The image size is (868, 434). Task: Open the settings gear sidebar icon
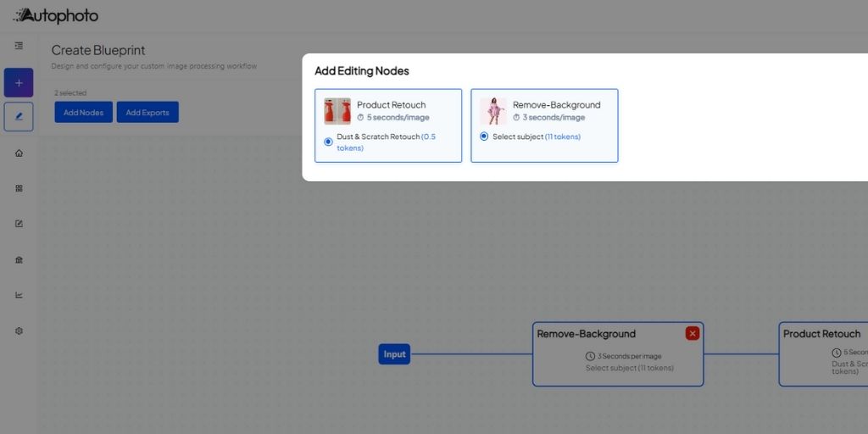coord(19,331)
